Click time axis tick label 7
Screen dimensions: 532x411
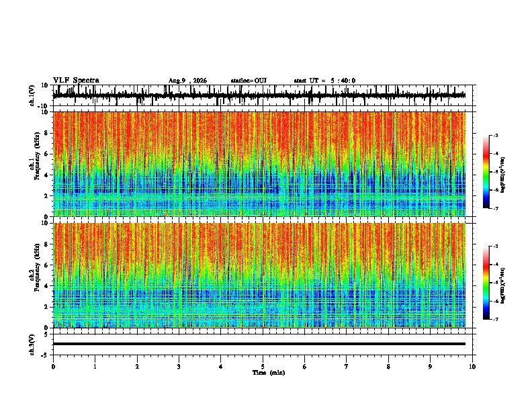(x=347, y=367)
